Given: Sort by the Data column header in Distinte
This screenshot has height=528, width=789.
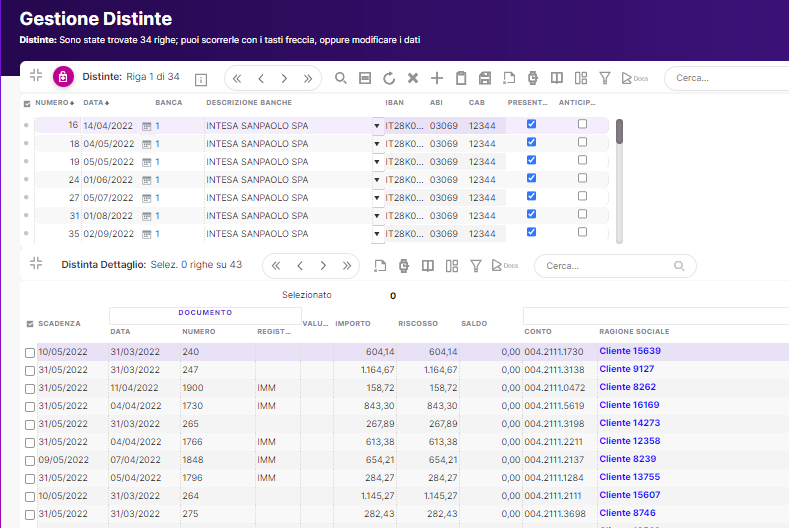Looking at the screenshot, I should (x=96, y=103).
